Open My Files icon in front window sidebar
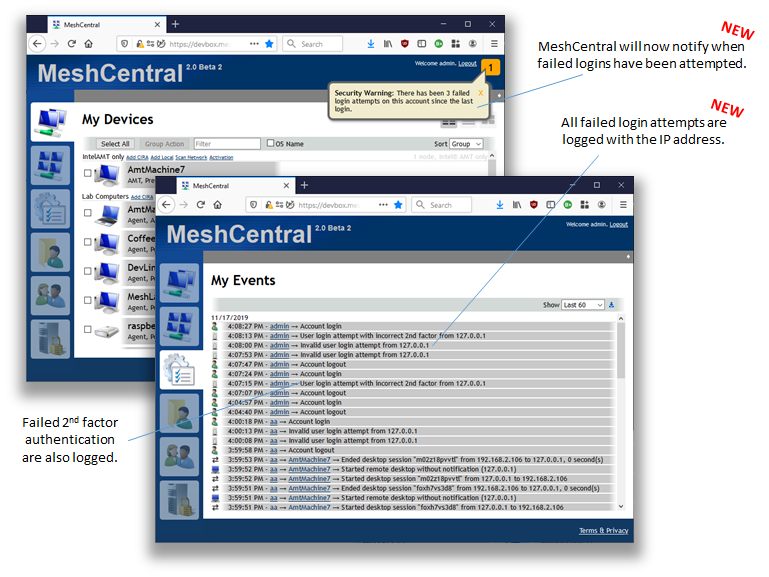The image size is (769, 577). point(179,413)
